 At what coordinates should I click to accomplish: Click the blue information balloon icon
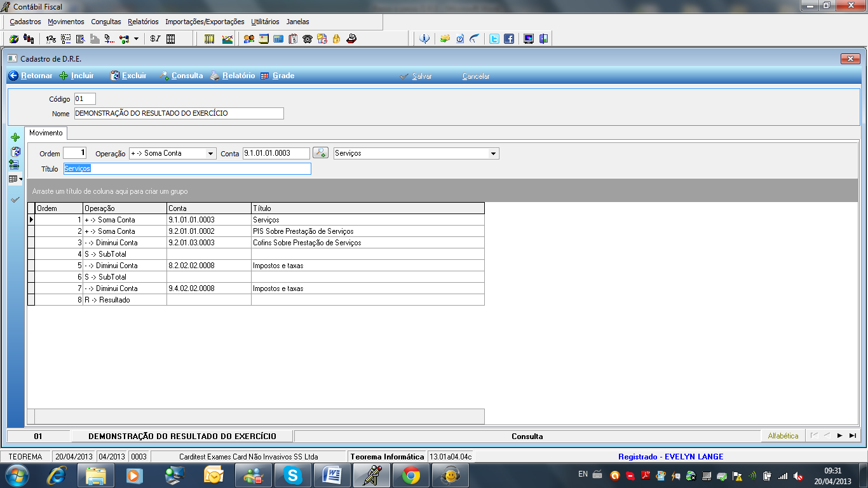pyautogui.click(x=425, y=39)
